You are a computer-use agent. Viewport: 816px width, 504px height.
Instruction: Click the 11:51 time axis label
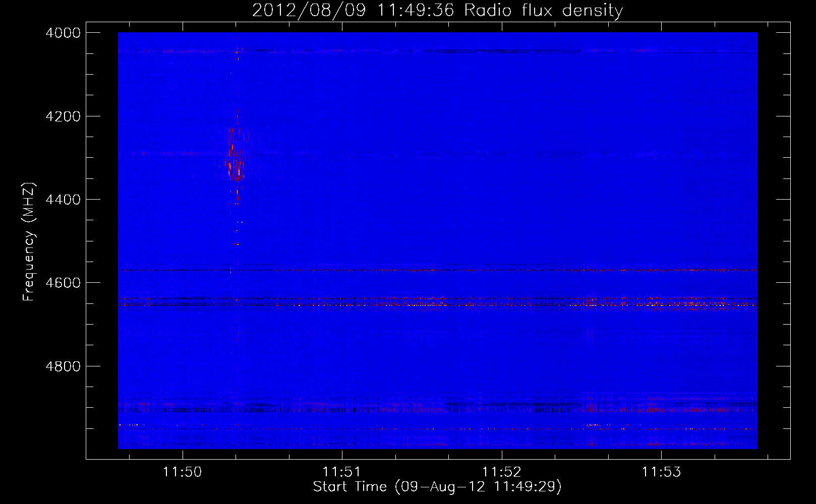[342, 472]
